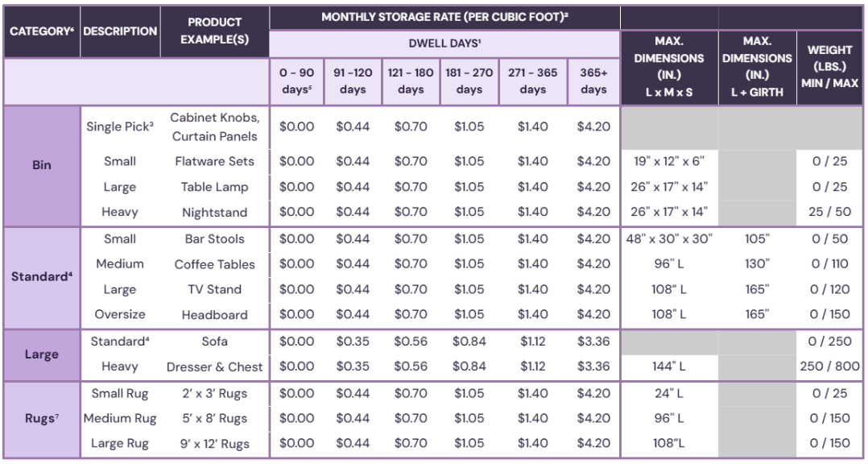Click the Headboard product cell
The height and width of the screenshot is (464, 868).
(x=214, y=315)
